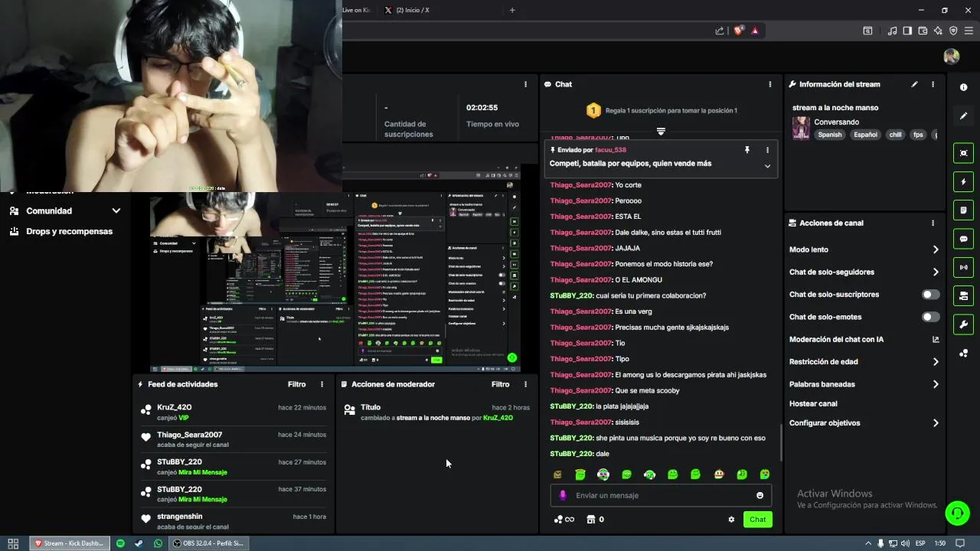Click the first brown emote in the emote row

pyautogui.click(x=557, y=474)
